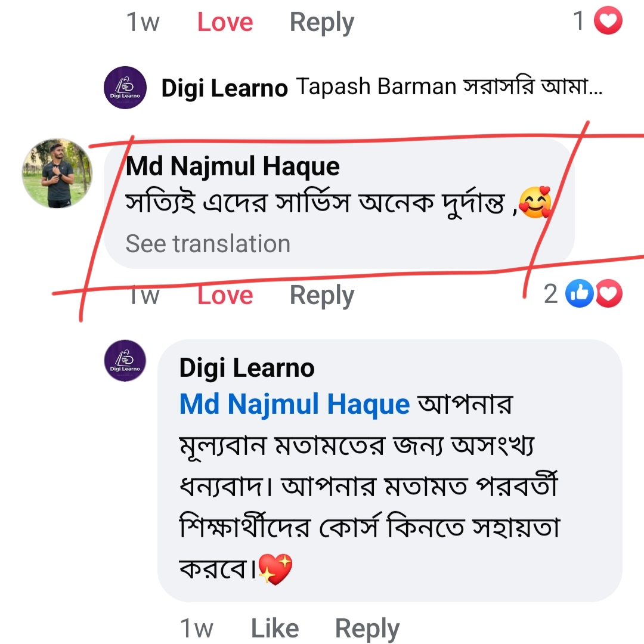The height and width of the screenshot is (644, 644).
Task: Open Digi Learno avatar beside the long reply
Action: tap(125, 361)
